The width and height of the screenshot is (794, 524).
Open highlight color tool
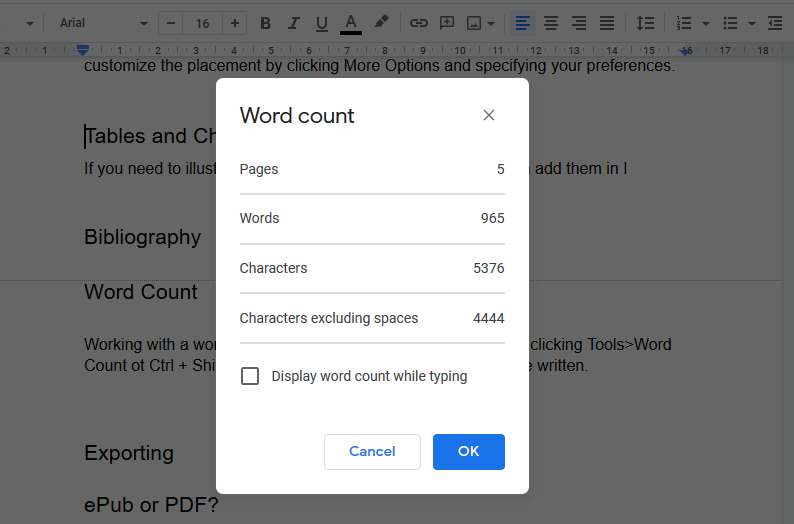point(381,22)
